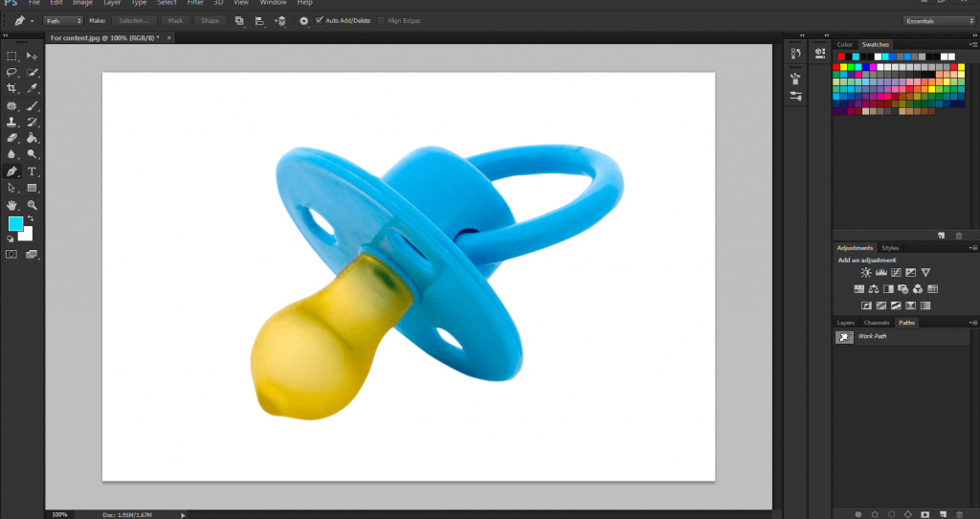The height and width of the screenshot is (519, 980).
Task: Reset default foreground and background colors
Action: (x=10, y=238)
